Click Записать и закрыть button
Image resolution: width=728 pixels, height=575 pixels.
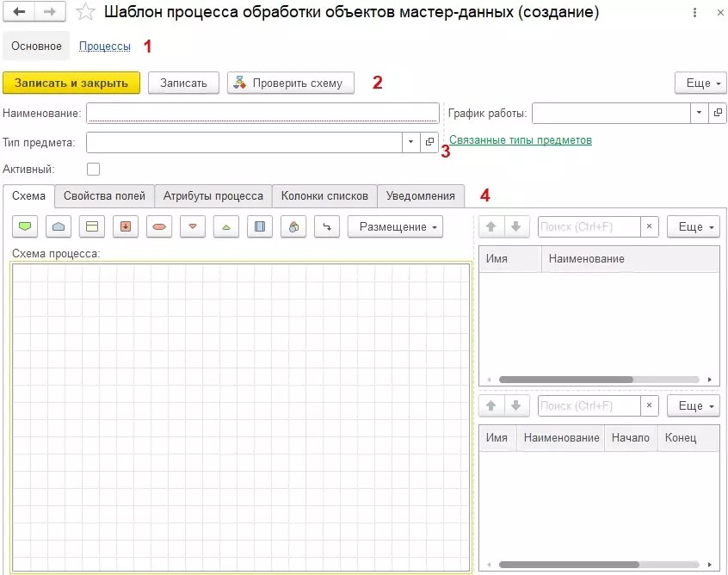pos(71,83)
